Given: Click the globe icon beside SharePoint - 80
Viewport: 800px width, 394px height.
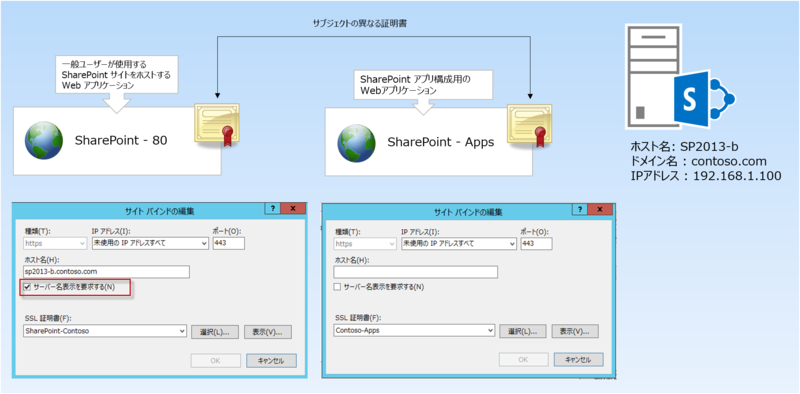Looking at the screenshot, I should click(x=44, y=141).
